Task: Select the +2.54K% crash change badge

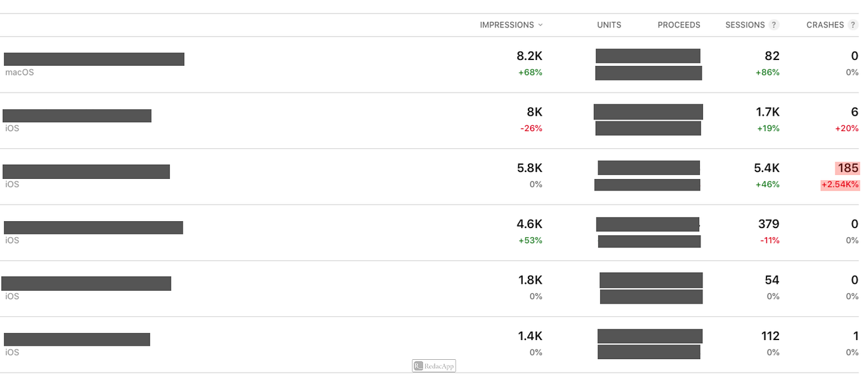Action: 840,185
